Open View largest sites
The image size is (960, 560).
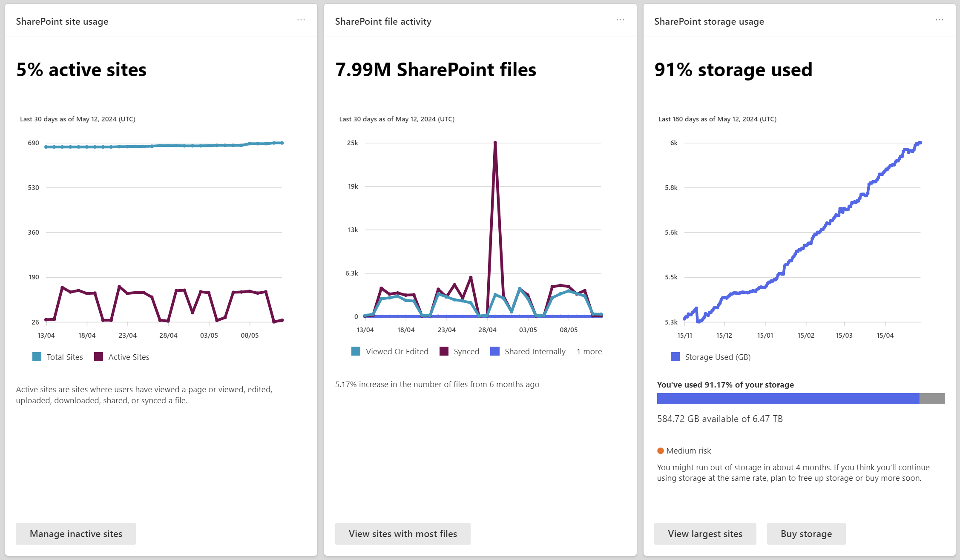(705, 534)
